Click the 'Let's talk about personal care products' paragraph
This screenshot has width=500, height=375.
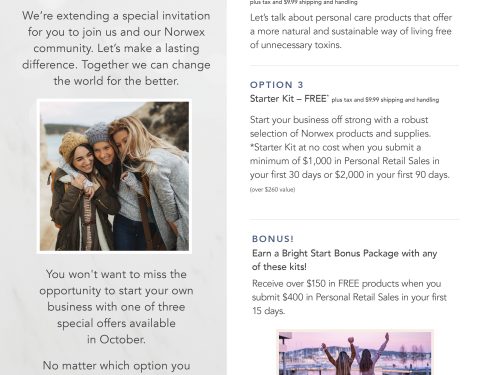pyautogui.click(x=351, y=31)
